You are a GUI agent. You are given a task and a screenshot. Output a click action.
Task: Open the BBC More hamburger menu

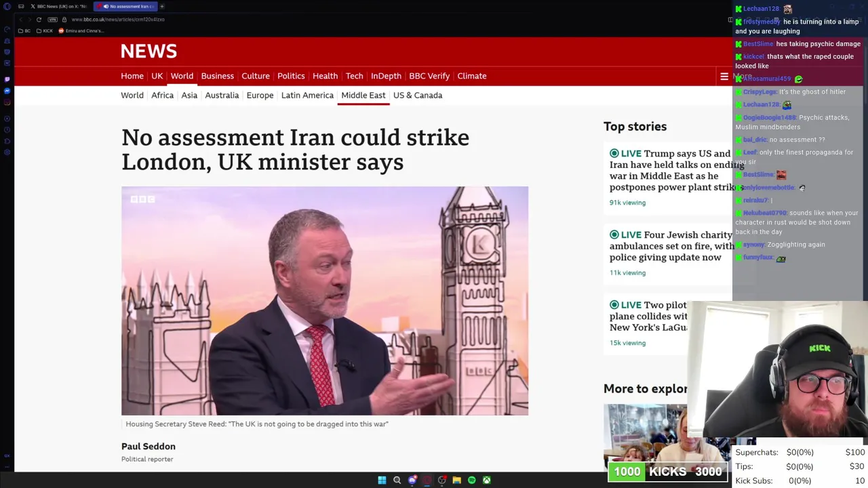tap(724, 77)
